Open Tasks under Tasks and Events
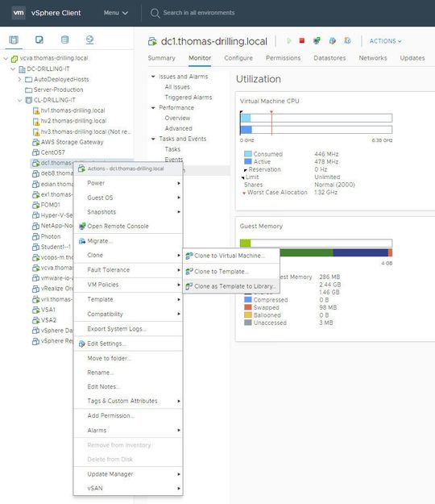The image size is (435, 504). 172,149
